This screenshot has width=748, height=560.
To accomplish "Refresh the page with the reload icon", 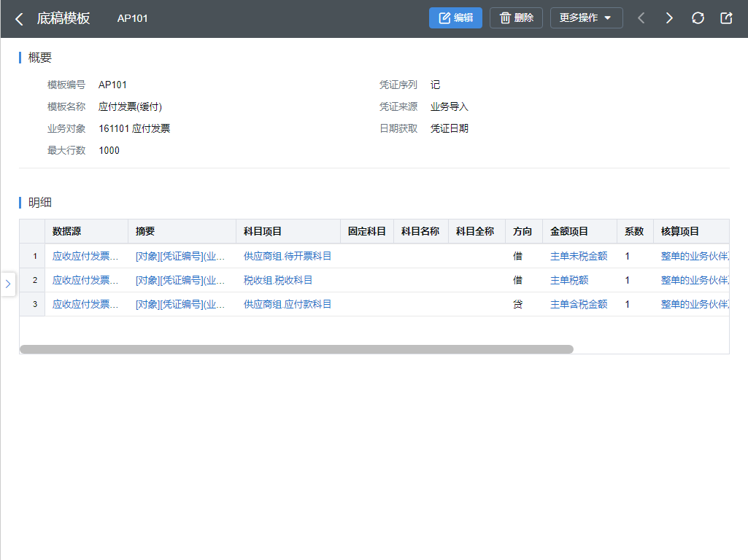I will point(698,18).
